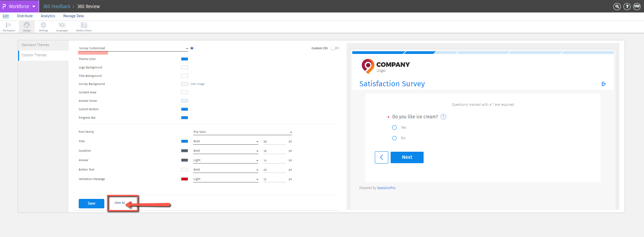Click the Title font size field

[x=274, y=142]
